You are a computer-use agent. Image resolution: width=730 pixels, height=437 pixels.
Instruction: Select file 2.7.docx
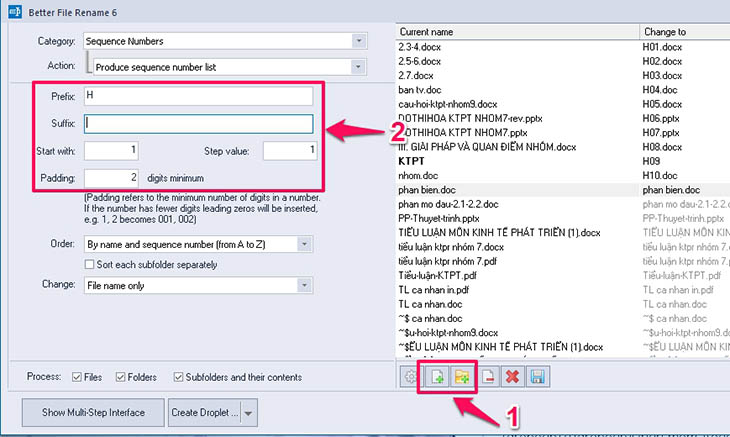[416, 76]
